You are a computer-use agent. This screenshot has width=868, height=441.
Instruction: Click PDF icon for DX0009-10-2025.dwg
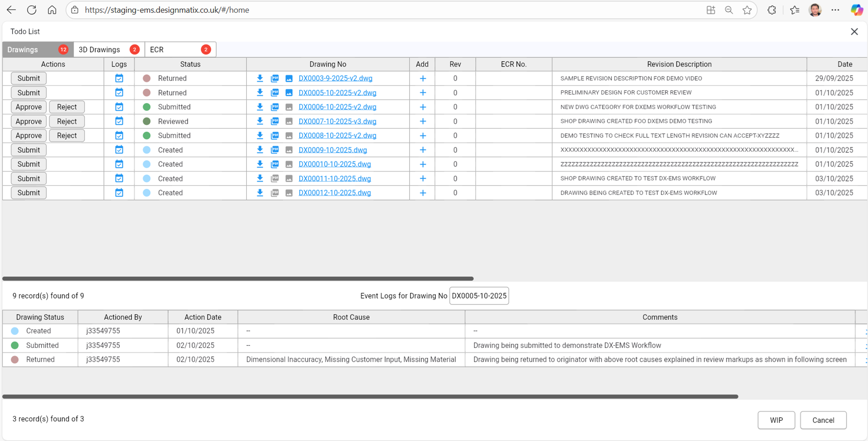[x=274, y=150]
